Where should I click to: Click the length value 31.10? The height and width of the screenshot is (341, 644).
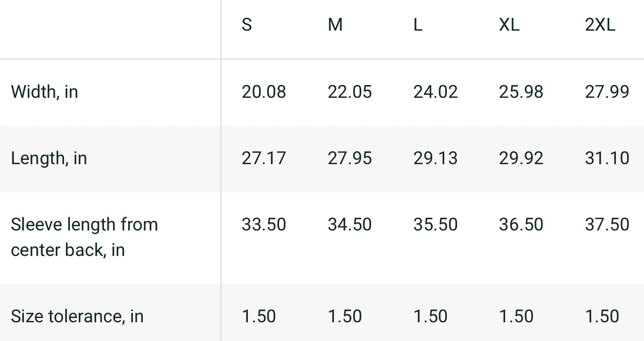coord(607,158)
